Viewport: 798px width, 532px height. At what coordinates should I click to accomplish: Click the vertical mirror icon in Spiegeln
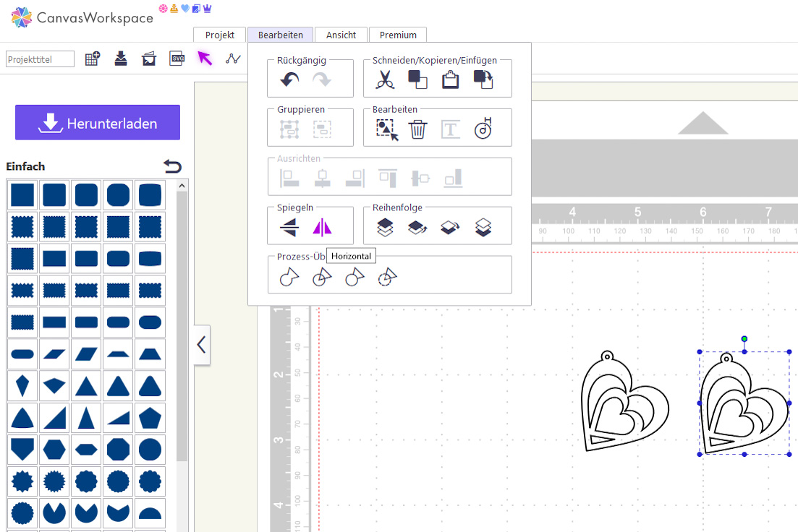[289, 228]
